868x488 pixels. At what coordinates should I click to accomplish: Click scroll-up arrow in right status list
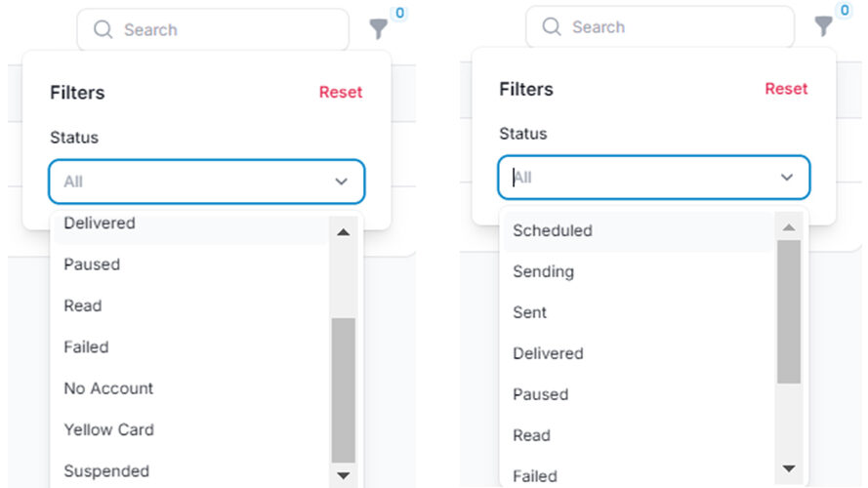point(789,227)
